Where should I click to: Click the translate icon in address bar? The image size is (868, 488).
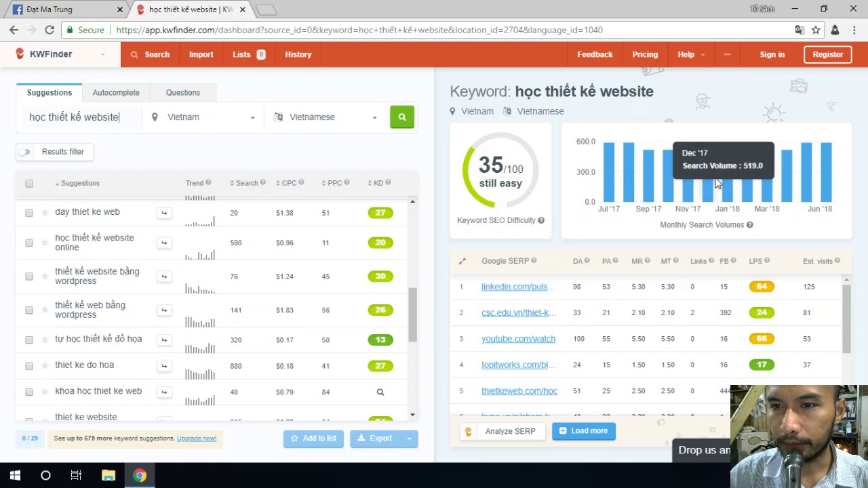pos(800,30)
